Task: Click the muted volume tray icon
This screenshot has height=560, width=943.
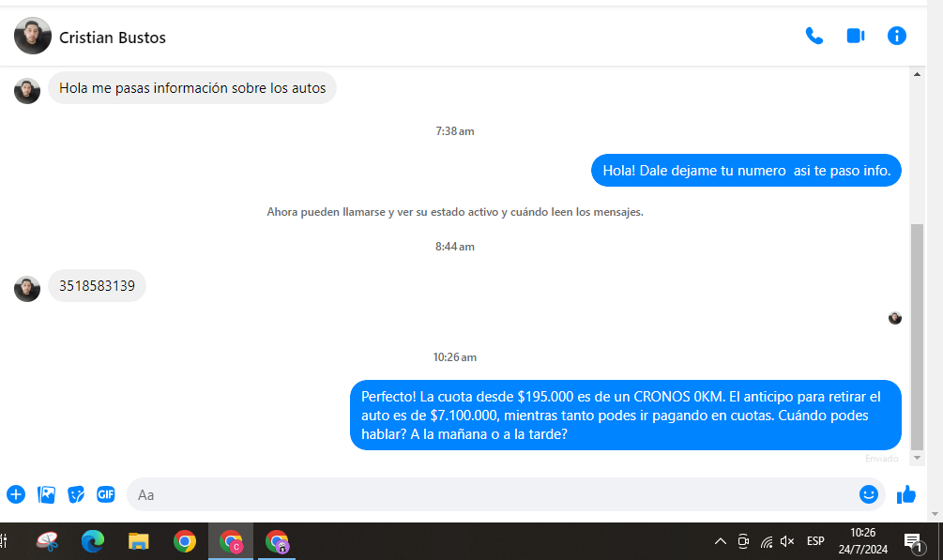Action: (x=787, y=541)
